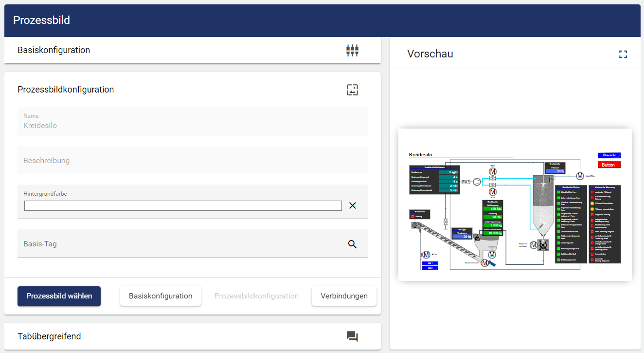Click the Basiskonfiguration sliders icon
Viewport: 644px width, 353px height.
[352, 51]
